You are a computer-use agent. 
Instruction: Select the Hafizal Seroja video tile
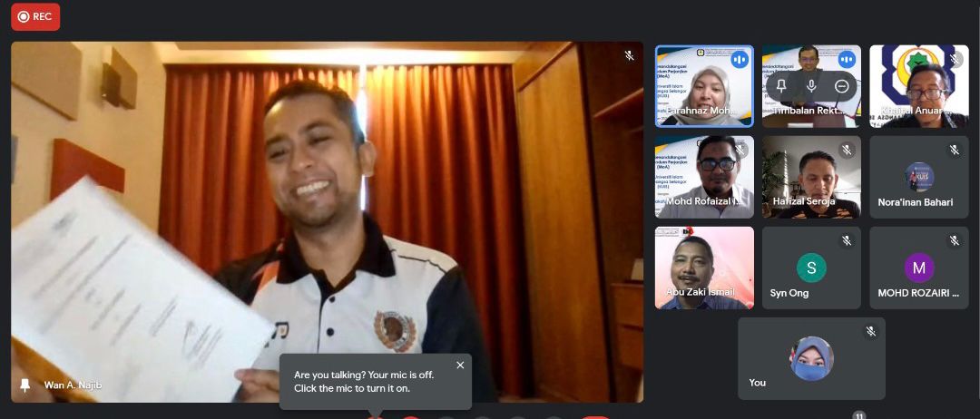[x=811, y=177]
